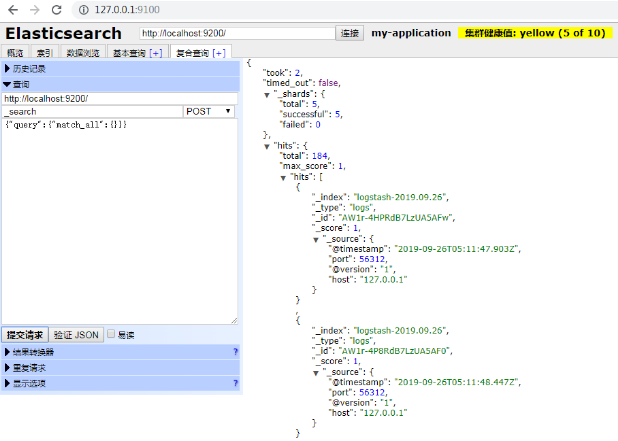Collapse the 查询 query section
Screen dimensions: 618x441
[121, 84]
